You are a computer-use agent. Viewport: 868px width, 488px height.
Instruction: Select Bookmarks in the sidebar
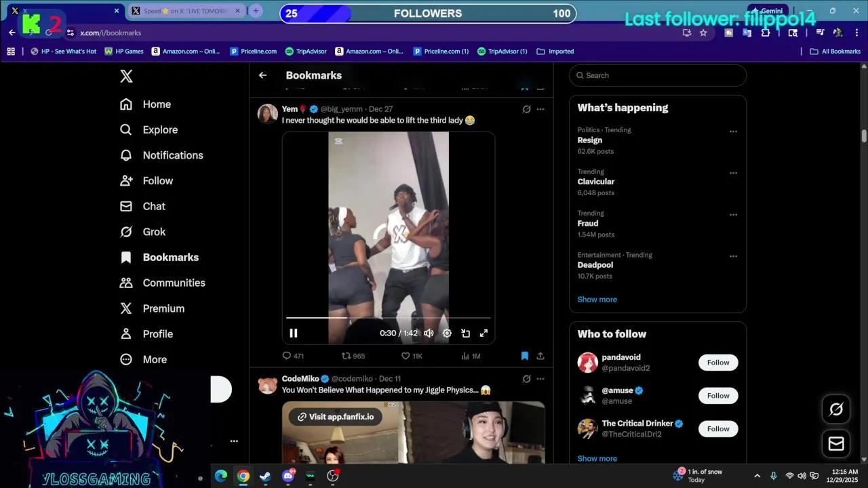pos(159,258)
